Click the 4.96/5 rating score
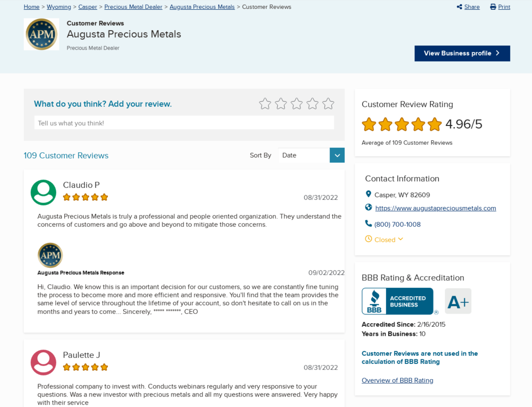The image size is (532, 407). pos(464,124)
